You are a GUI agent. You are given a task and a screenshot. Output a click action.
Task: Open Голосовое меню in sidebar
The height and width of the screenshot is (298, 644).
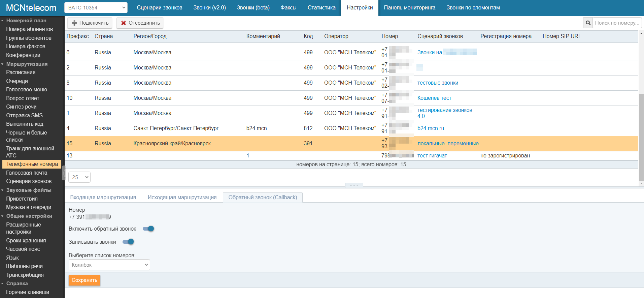[27, 90]
